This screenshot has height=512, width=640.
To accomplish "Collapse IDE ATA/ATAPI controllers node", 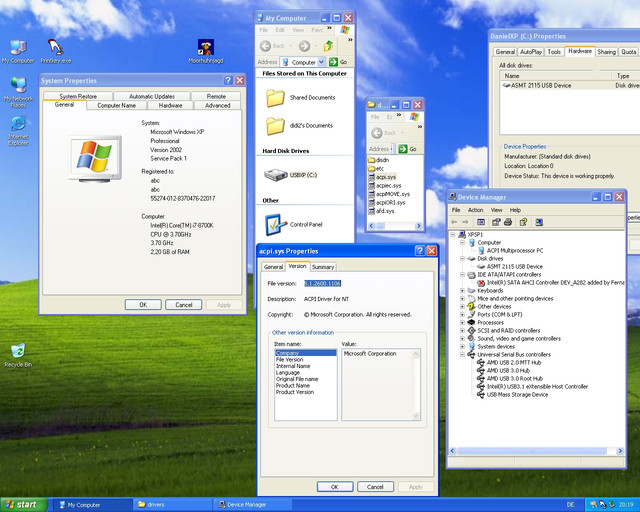I will click(x=462, y=275).
